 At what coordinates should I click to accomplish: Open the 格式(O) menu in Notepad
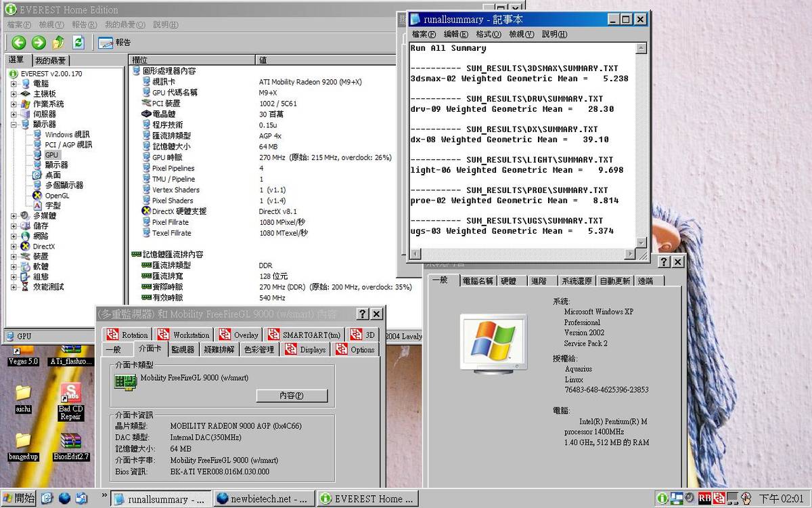click(x=488, y=34)
